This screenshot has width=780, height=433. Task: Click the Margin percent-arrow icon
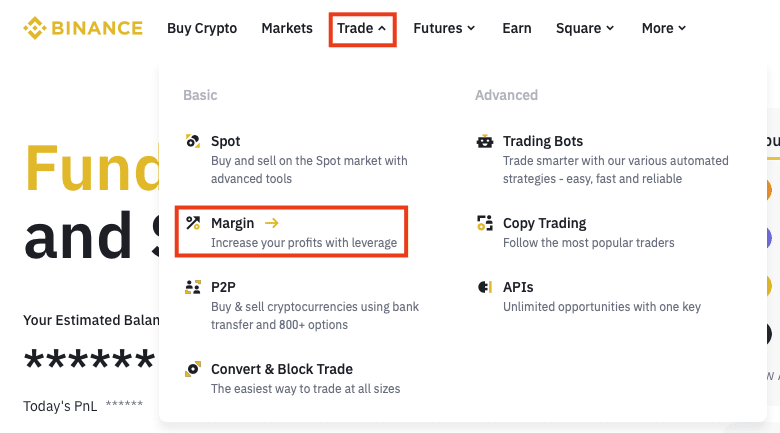pyautogui.click(x=193, y=223)
